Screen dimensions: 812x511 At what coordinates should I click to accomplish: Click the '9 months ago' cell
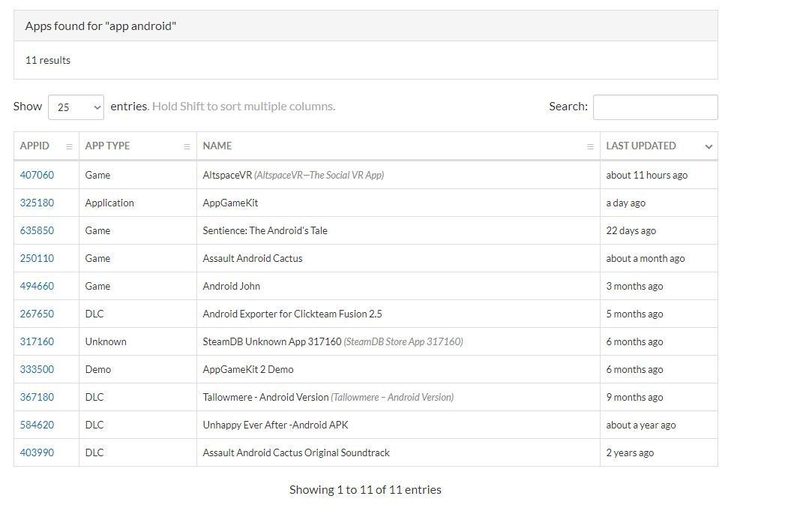coord(659,397)
